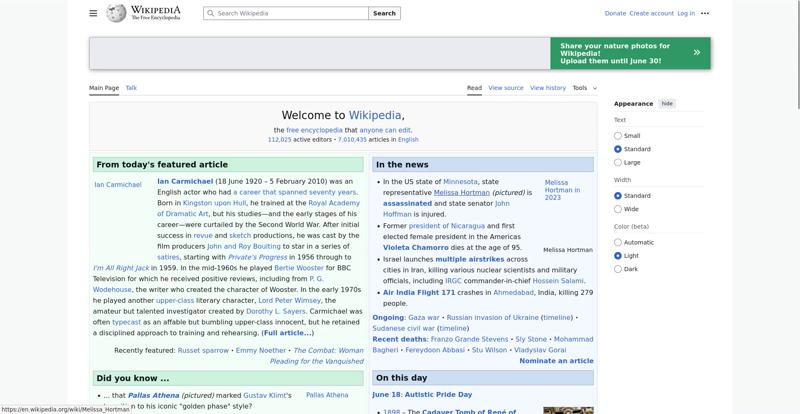Image resolution: width=800 pixels, height=414 pixels.
Task: Open the Air India Flight 171 link
Action: [419, 293]
